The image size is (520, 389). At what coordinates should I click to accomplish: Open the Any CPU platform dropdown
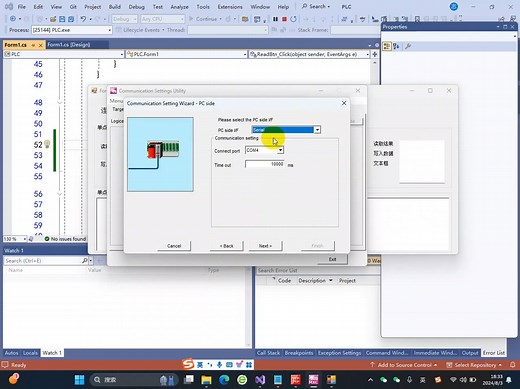tap(162, 19)
